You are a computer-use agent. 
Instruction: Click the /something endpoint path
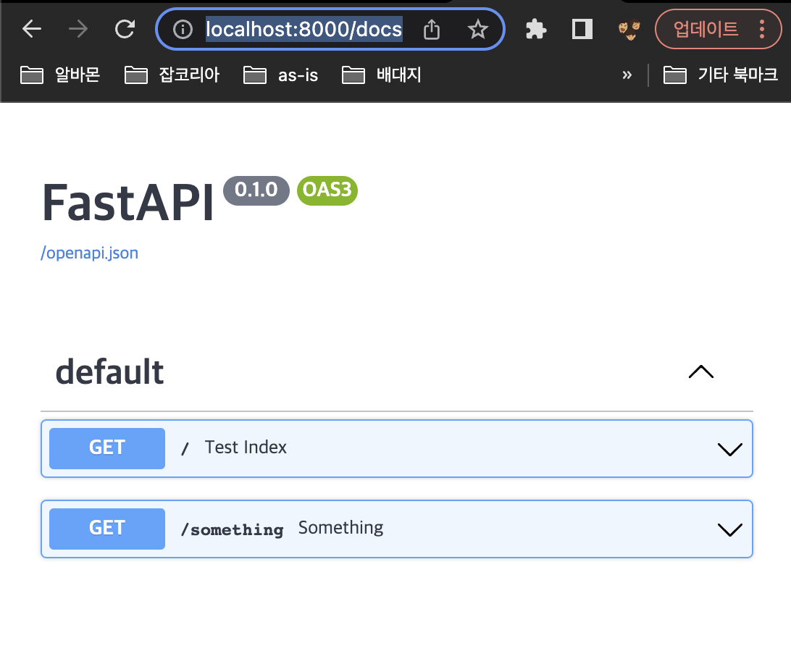[232, 529]
